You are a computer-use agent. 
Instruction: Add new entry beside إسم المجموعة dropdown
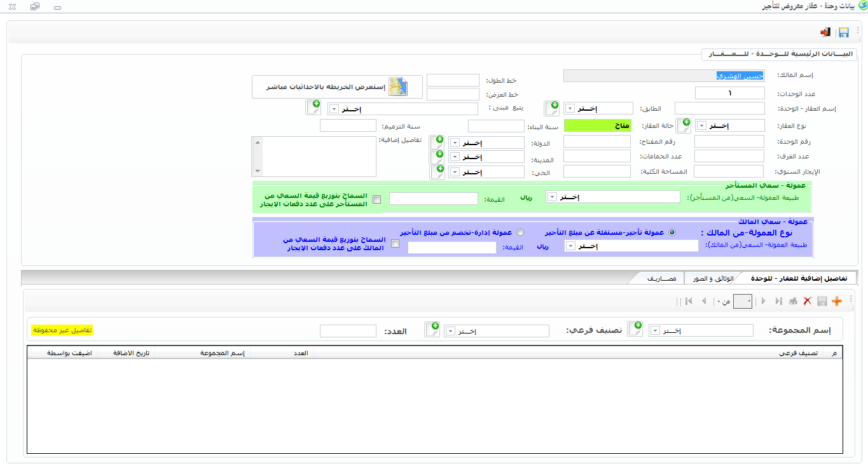tap(635, 329)
